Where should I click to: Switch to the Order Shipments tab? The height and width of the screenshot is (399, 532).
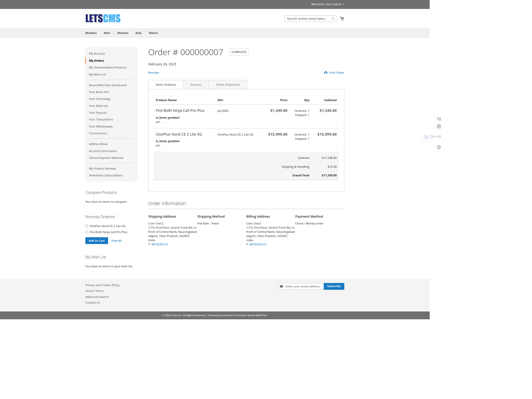tap(228, 84)
